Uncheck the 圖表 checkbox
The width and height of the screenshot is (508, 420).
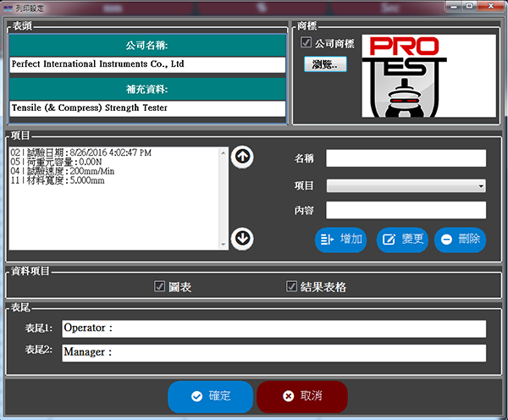(159, 287)
